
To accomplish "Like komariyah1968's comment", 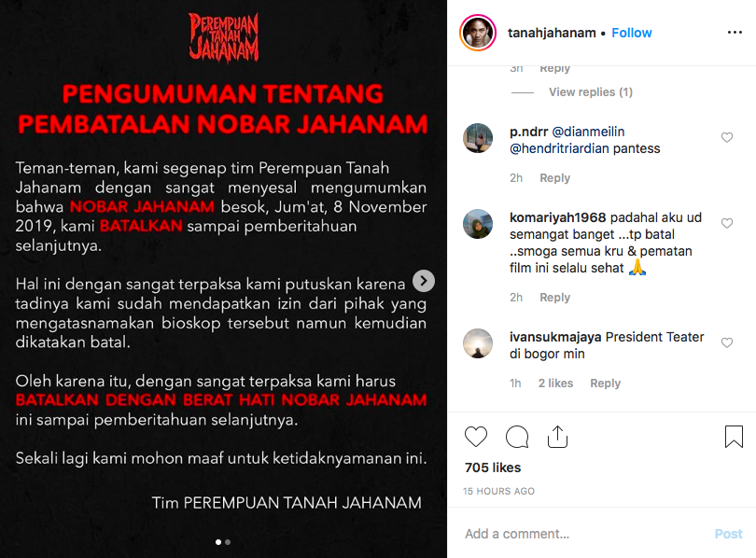I will pos(727,224).
